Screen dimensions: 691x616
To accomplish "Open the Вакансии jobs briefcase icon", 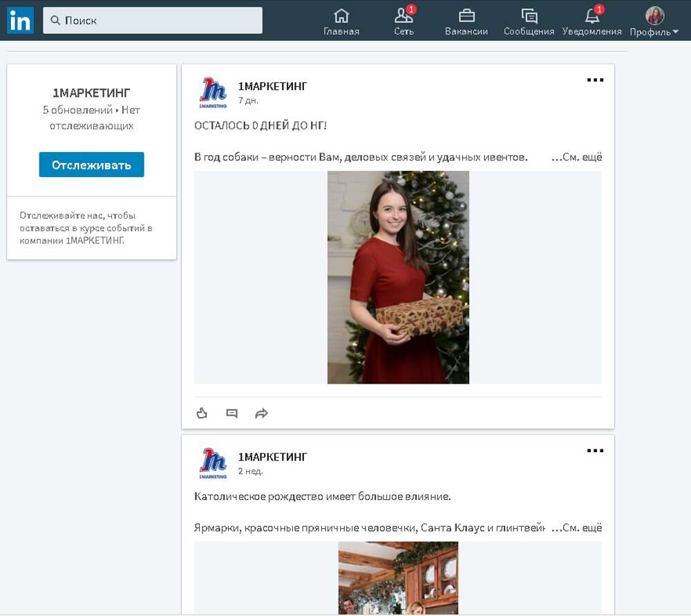I will 466,16.
